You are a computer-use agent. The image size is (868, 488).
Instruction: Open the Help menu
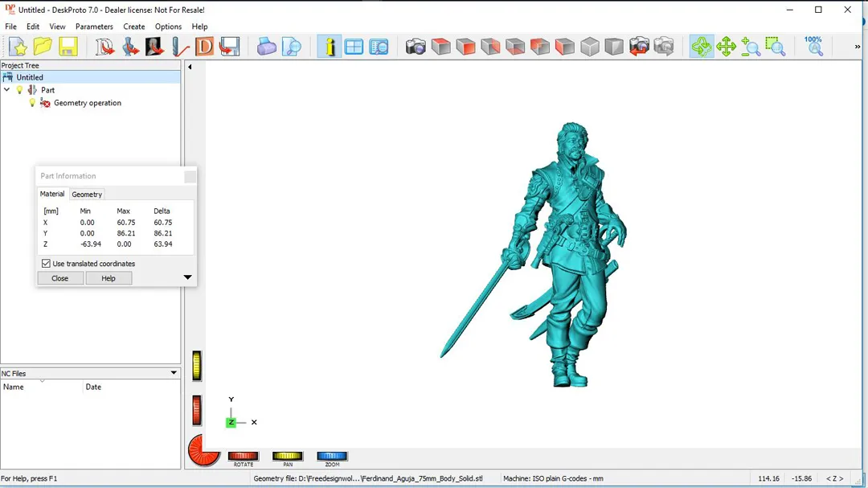coord(199,27)
